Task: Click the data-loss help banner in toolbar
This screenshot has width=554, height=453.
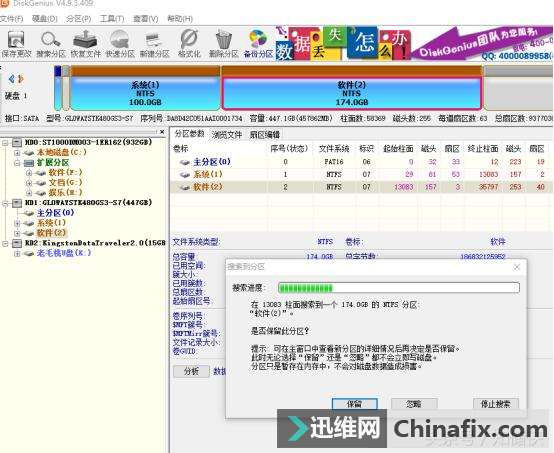Action: 343,43
